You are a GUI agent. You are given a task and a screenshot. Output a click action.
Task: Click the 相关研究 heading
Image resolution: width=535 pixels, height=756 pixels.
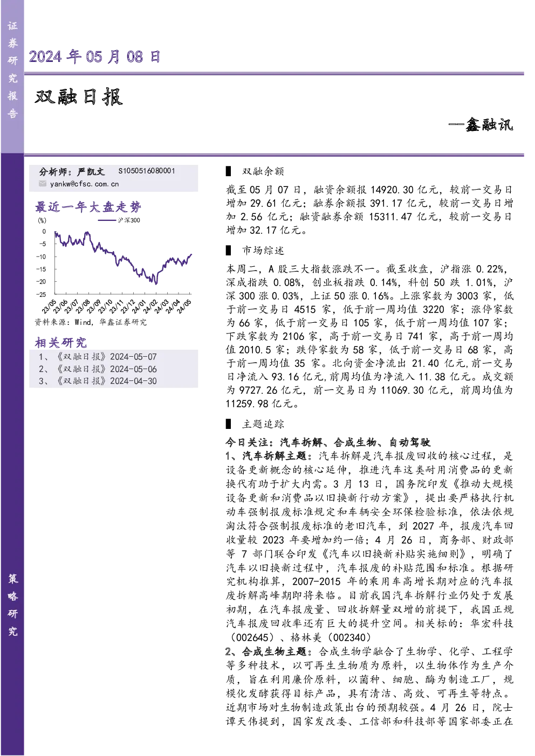(60, 343)
